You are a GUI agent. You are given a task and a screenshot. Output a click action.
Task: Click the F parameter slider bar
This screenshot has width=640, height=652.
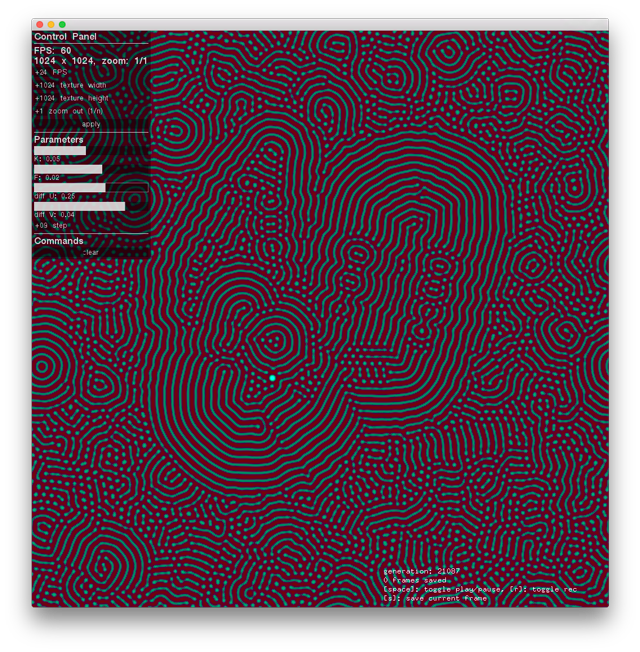(68, 169)
